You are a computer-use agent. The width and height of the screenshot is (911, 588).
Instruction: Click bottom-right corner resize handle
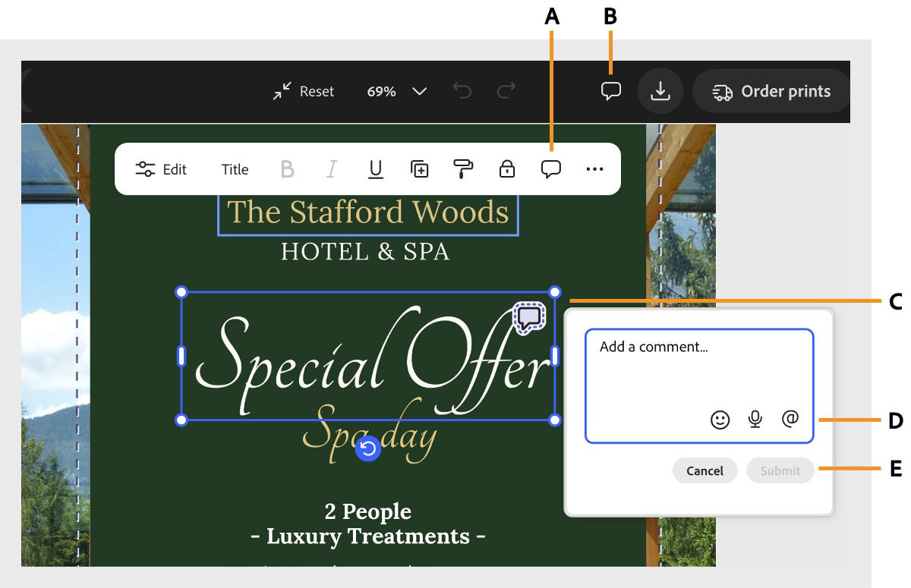click(x=555, y=420)
